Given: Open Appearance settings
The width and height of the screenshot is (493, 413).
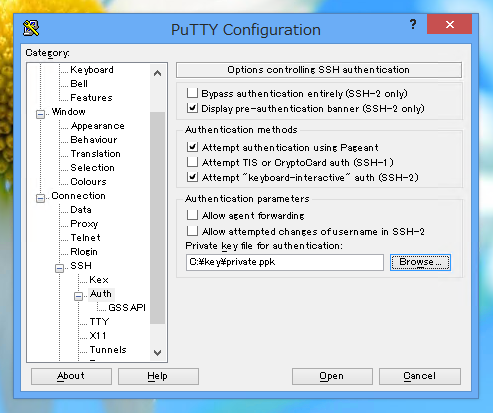Looking at the screenshot, I should (x=98, y=126).
